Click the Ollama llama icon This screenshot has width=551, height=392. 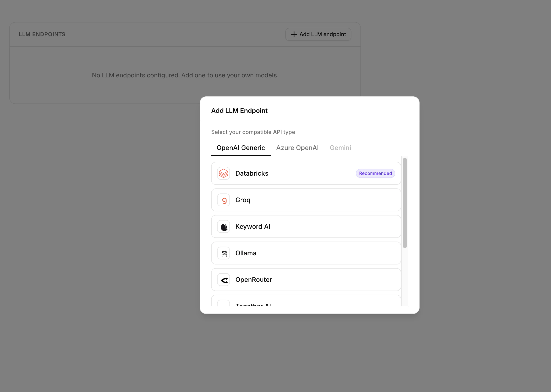click(223, 253)
